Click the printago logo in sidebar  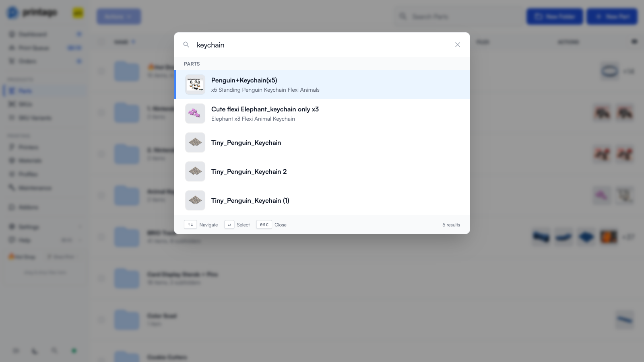[32, 13]
